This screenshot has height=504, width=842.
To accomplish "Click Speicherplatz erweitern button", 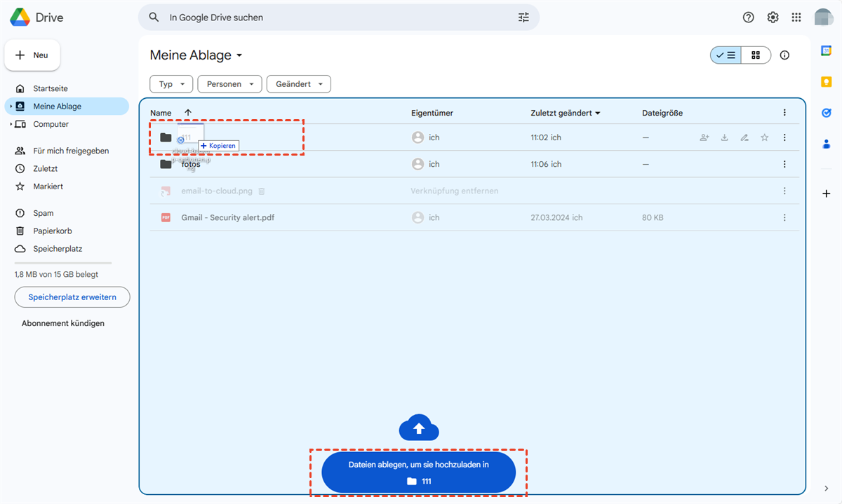I will (x=72, y=297).
